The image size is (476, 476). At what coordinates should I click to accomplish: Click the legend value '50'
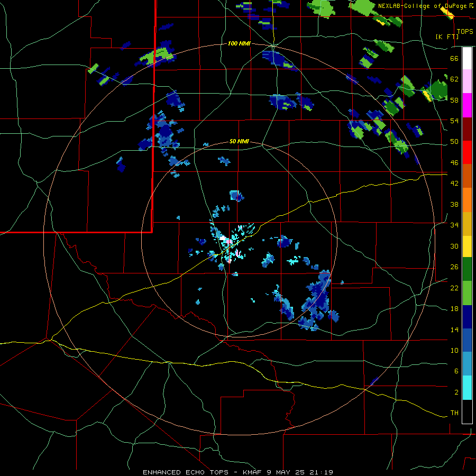pos(454,142)
